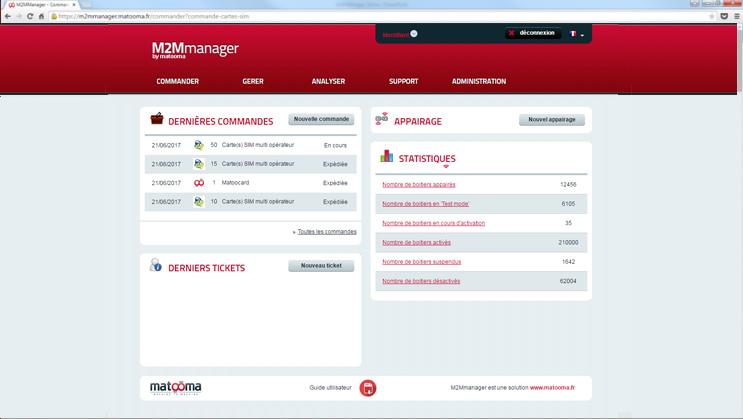Click the Matooma logo in the footer
This screenshot has width=743, height=419.
coord(176,387)
